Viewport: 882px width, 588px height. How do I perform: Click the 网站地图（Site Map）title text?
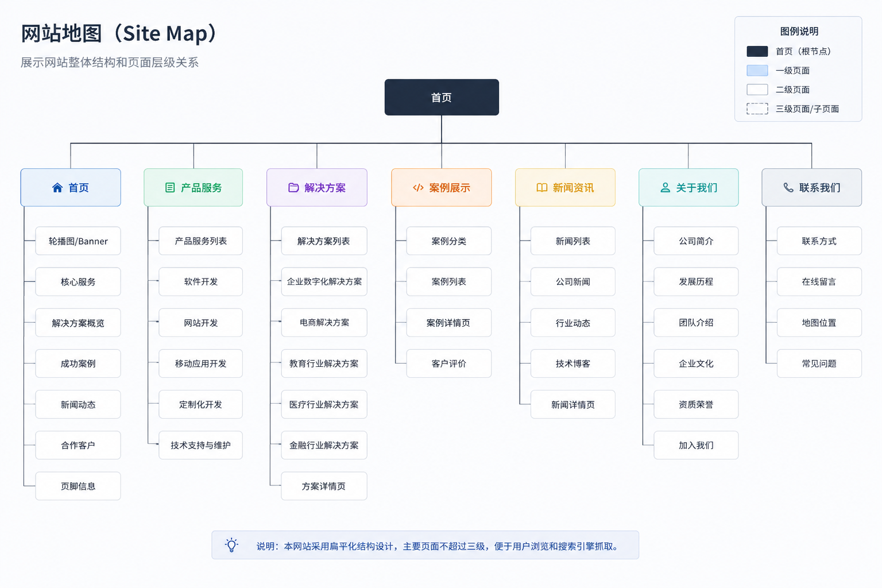coord(119,33)
